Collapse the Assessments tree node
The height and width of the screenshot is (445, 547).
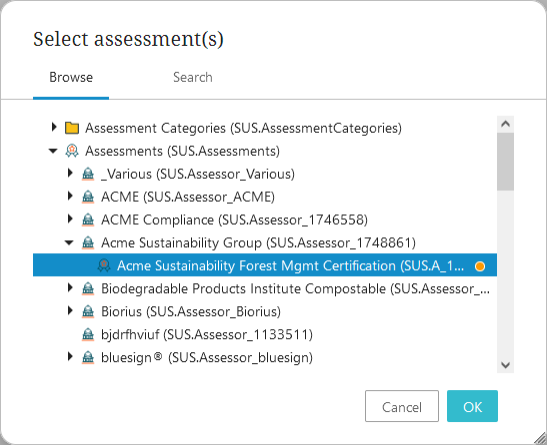pyautogui.click(x=53, y=151)
